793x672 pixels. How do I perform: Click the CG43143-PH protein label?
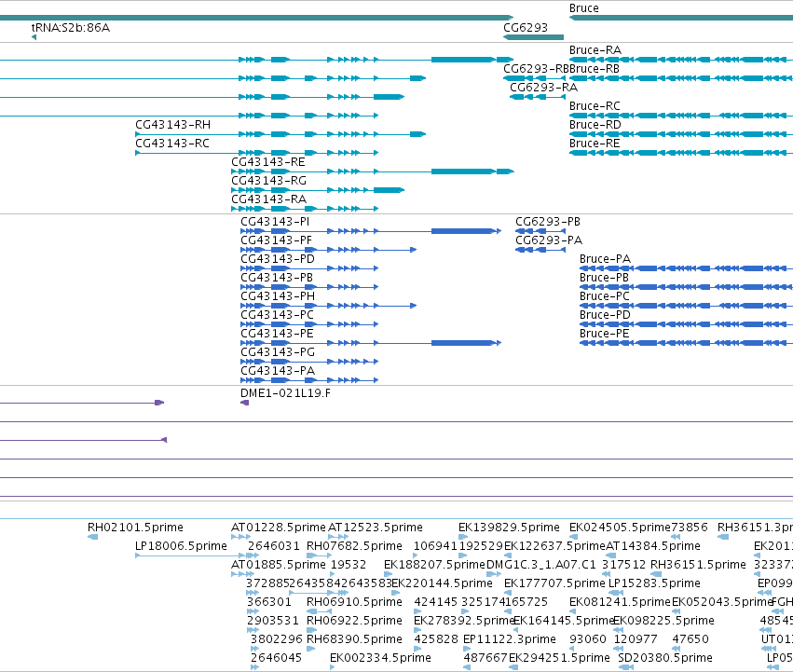278,296
